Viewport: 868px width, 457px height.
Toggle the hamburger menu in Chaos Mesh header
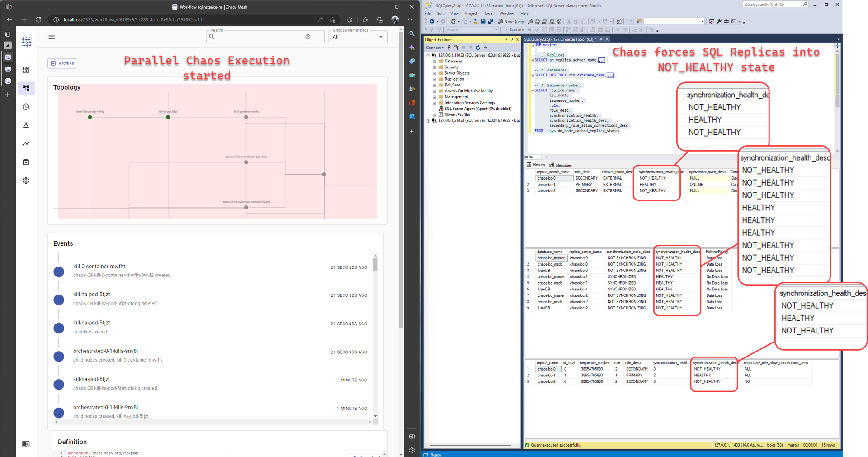coord(52,37)
